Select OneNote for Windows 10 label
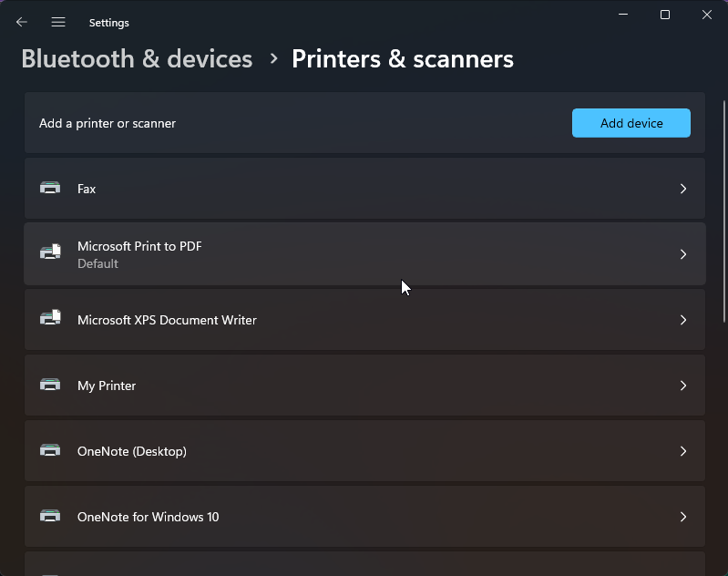The height and width of the screenshot is (576, 728). coord(148,517)
